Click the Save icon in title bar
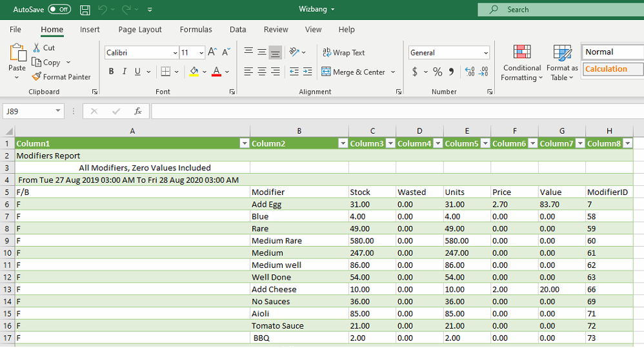644x348 pixels. click(85, 10)
